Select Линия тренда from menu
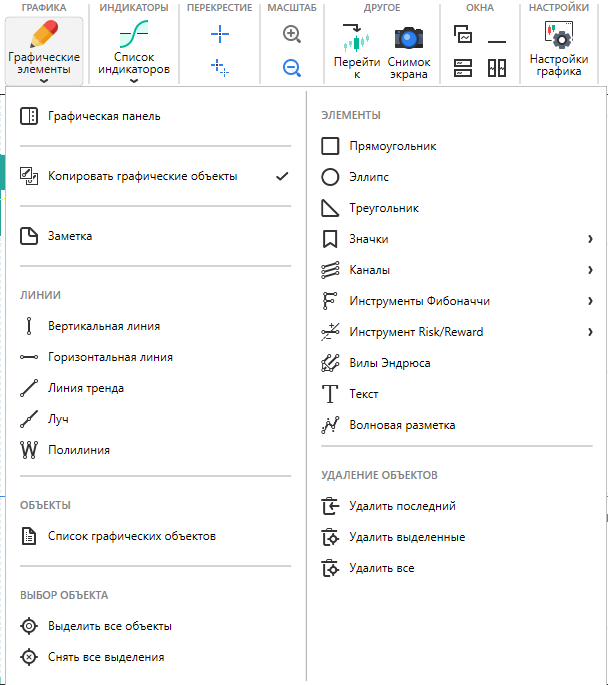Screen dimensions: 608x685 click(86, 388)
